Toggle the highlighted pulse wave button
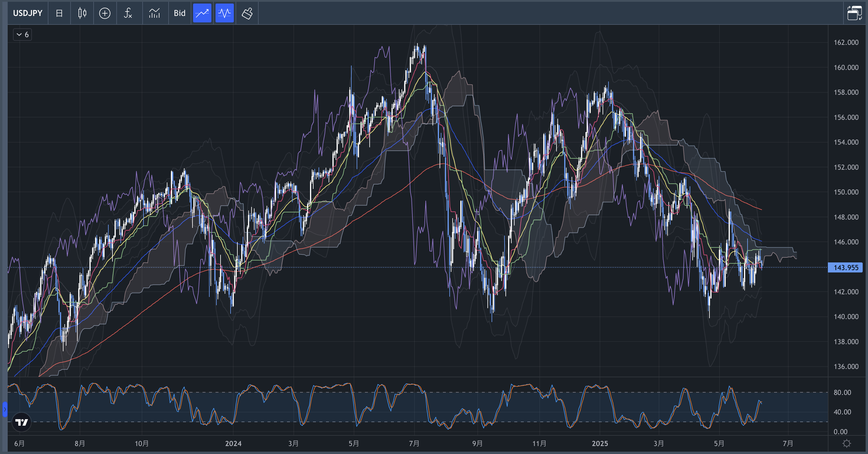 [224, 13]
